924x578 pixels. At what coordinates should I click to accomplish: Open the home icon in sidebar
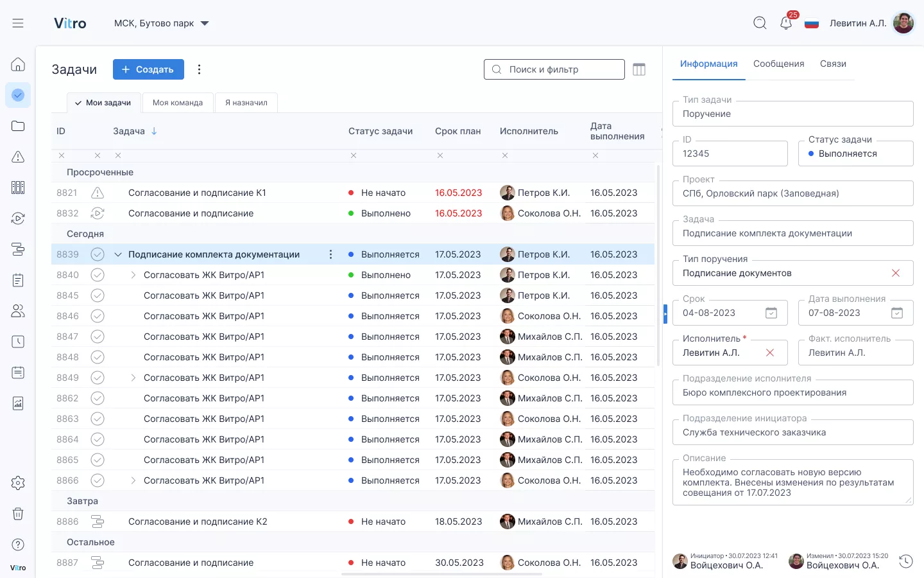[18, 64]
